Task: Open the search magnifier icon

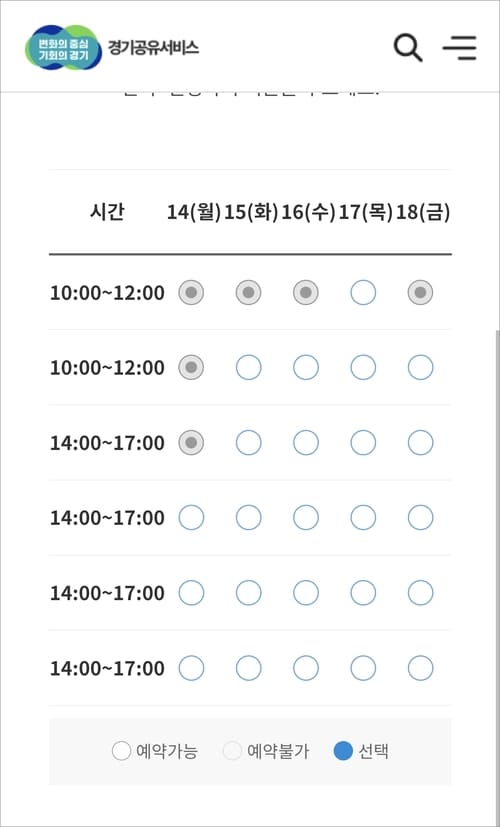Action: tap(408, 49)
